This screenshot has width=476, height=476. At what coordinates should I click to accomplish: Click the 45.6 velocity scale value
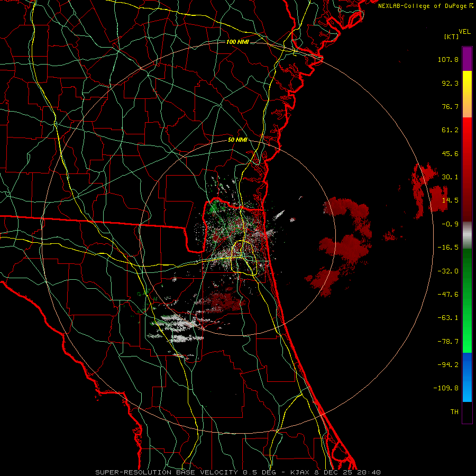coord(450,153)
